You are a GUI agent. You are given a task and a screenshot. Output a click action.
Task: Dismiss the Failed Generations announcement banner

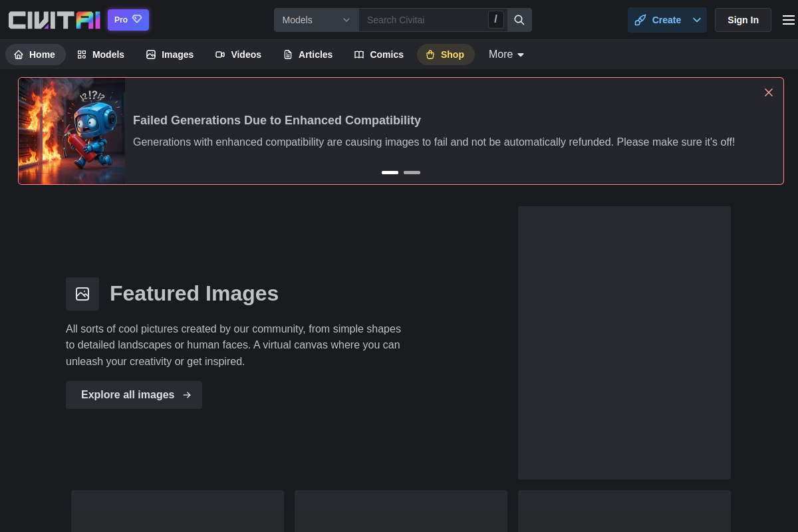coord(769,92)
